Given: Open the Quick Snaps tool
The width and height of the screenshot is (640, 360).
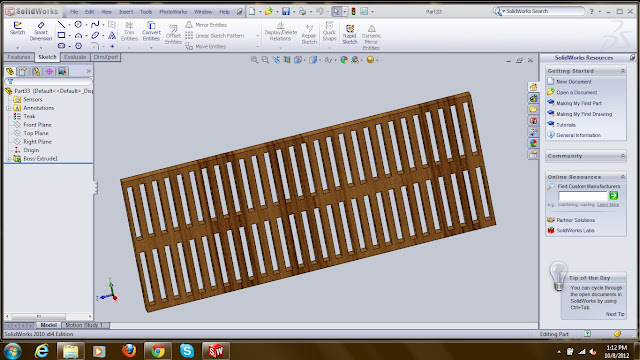Looking at the screenshot, I should coord(329,31).
